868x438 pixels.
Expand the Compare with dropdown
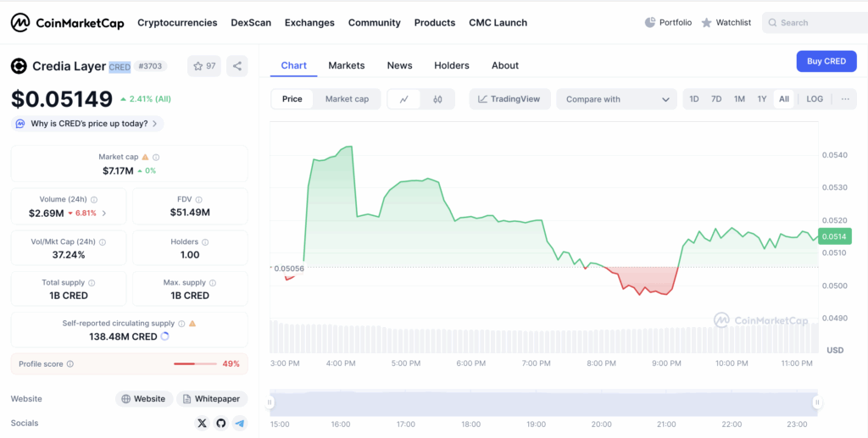pos(616,99)
